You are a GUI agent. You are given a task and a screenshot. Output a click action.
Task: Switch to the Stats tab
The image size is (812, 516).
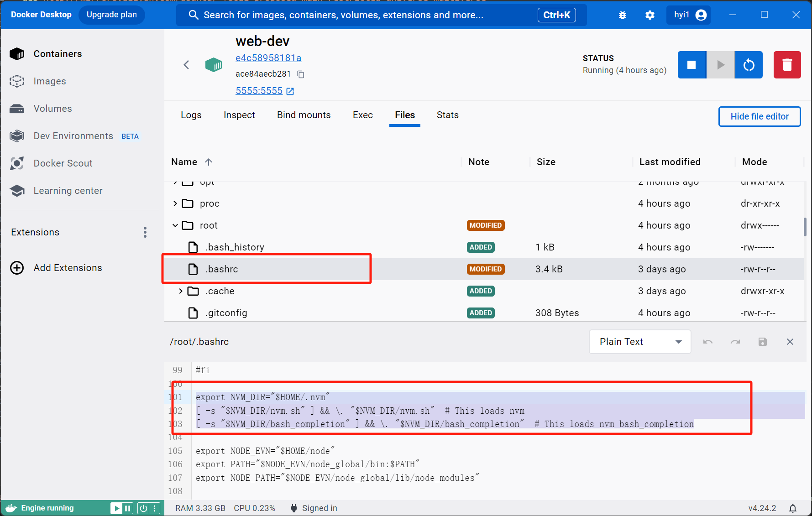pos(447,115)
